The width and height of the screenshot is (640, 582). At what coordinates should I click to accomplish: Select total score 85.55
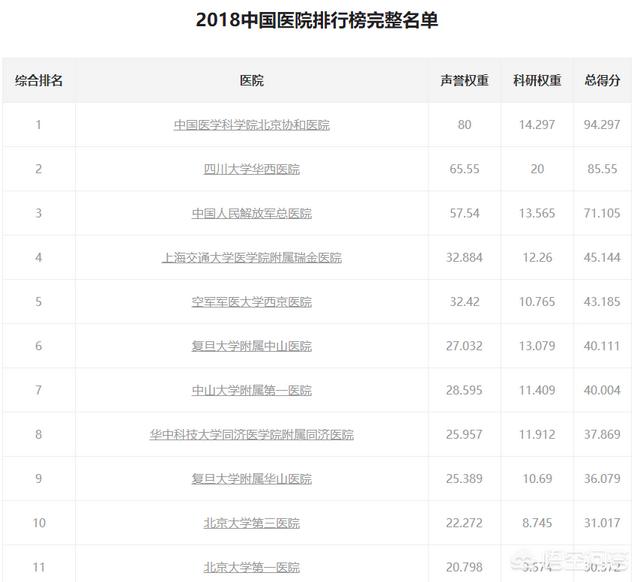[602, 169]
